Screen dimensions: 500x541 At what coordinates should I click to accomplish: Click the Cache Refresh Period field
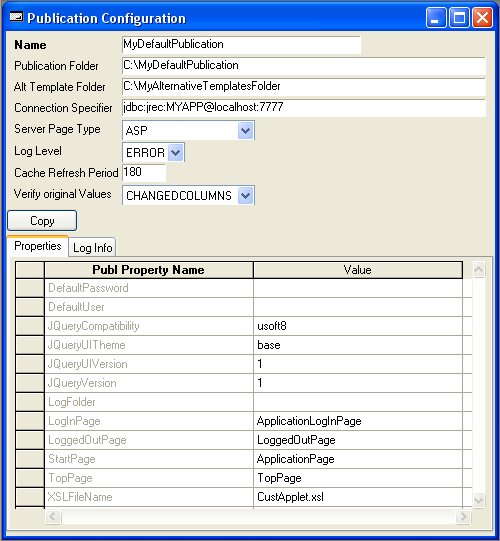click(144, 173)
